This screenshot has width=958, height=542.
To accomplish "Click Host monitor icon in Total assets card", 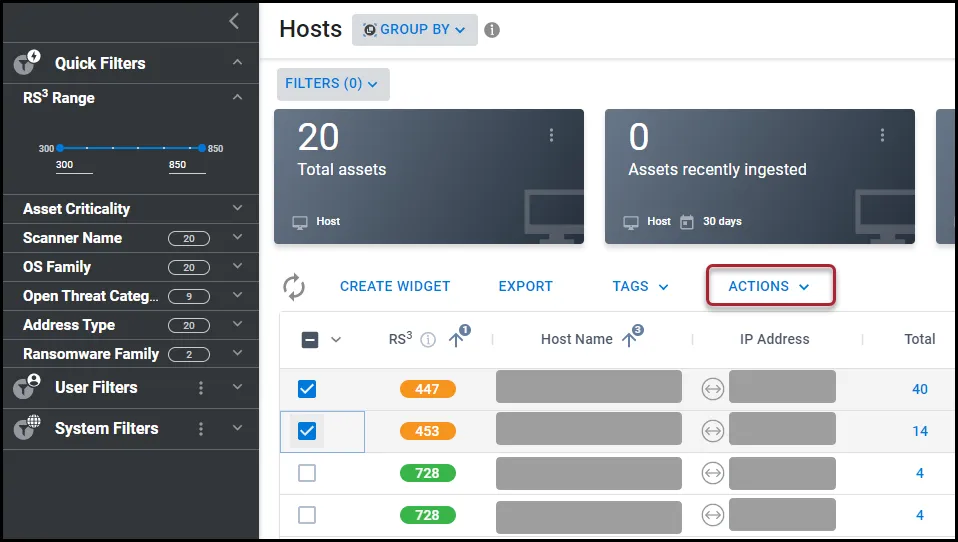I will coord(300,222).
